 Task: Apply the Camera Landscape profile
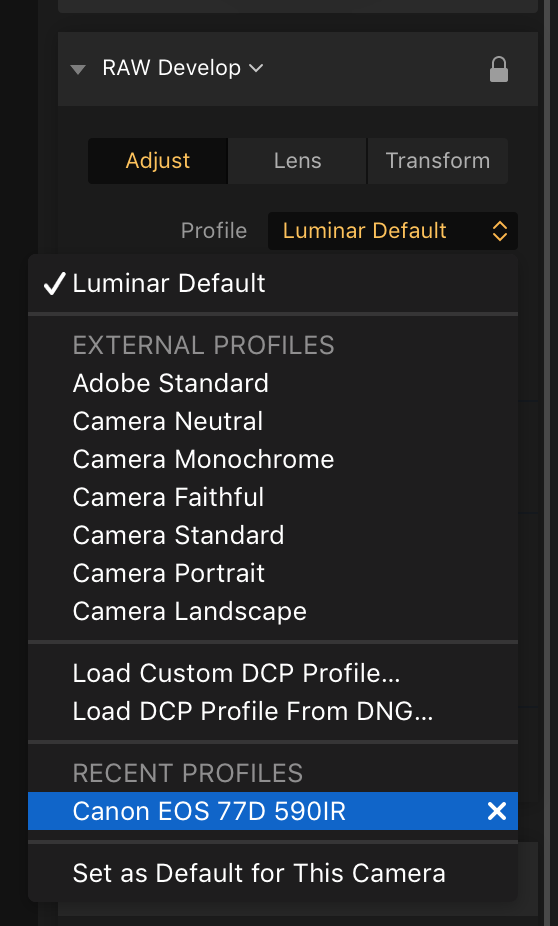pyautogui.click(x=273, y=611)
